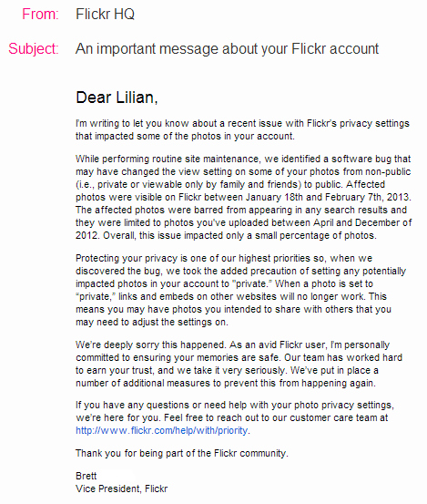Click the pink Subject label
The image size is (427, 504).
34,49
